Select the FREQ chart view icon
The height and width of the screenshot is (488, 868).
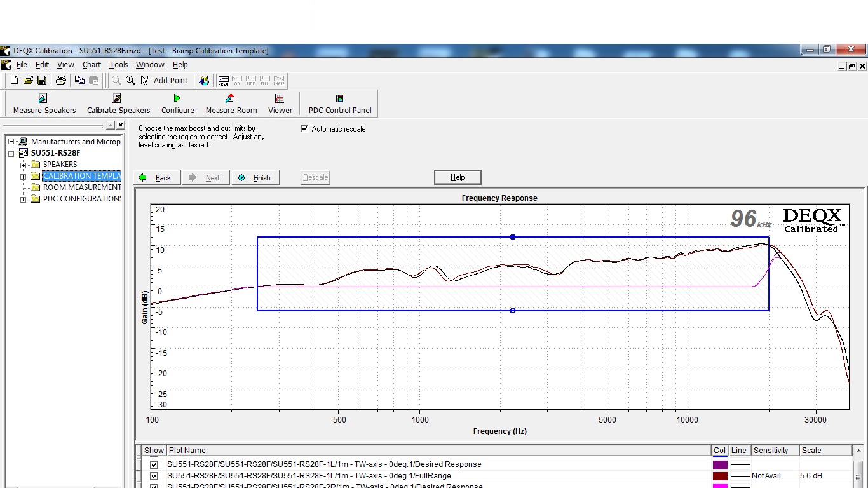point(224,81)
